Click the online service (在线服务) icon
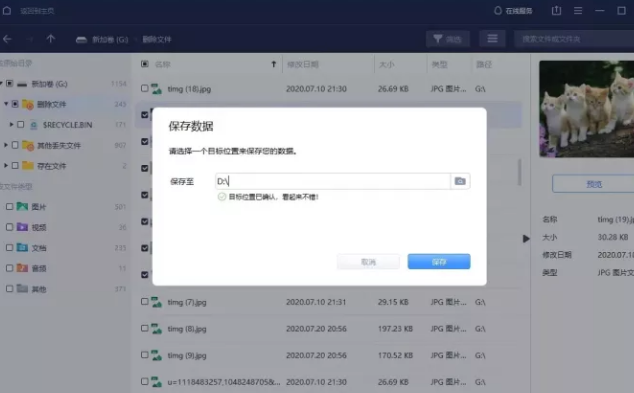634x393 pixels. click(498, 11)
